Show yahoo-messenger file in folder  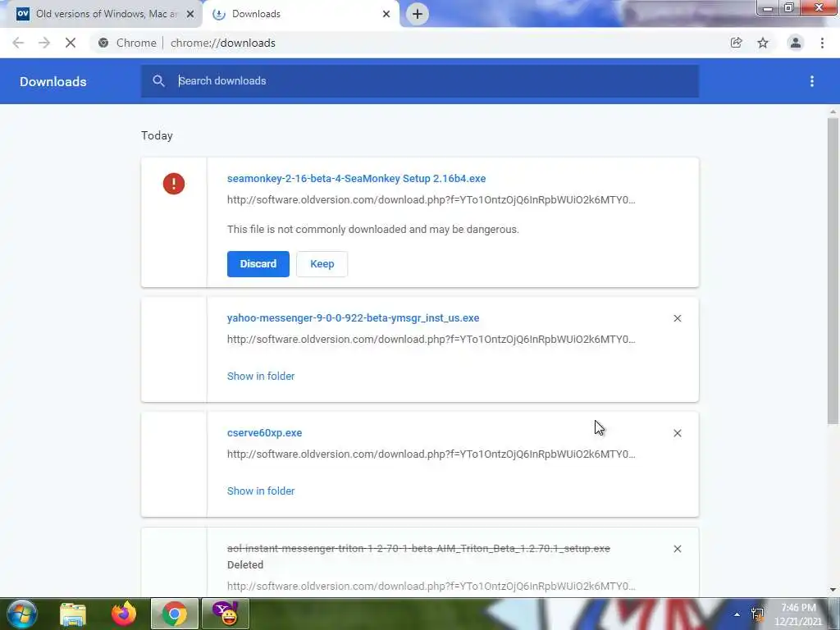261,376
